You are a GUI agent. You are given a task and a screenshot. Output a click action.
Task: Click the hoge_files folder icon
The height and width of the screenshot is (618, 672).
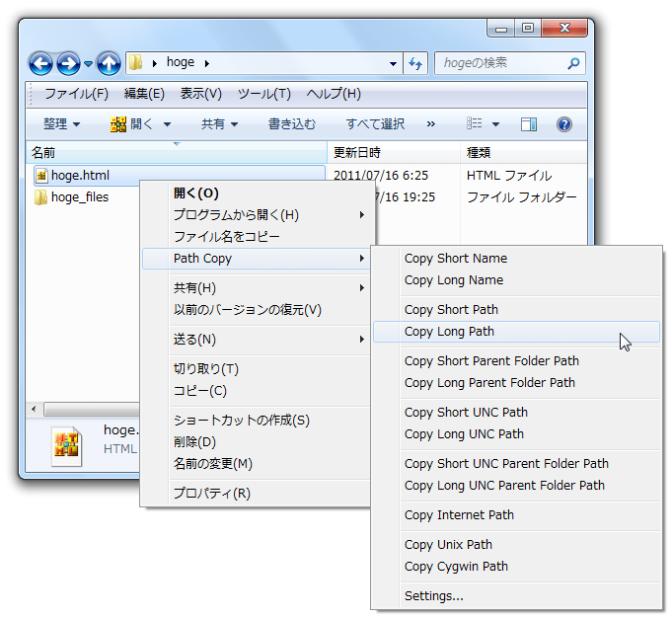click(41, 197)
